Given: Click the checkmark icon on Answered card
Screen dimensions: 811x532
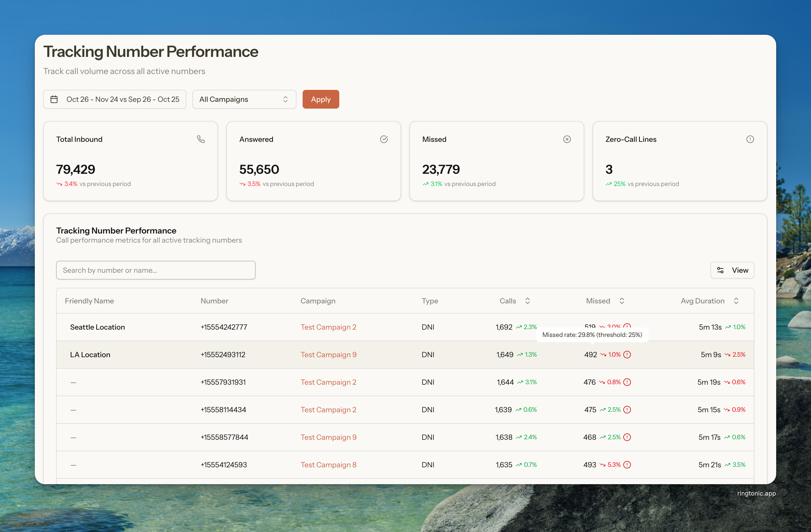Looking at the screenshot, I should (x=384, y=139).
